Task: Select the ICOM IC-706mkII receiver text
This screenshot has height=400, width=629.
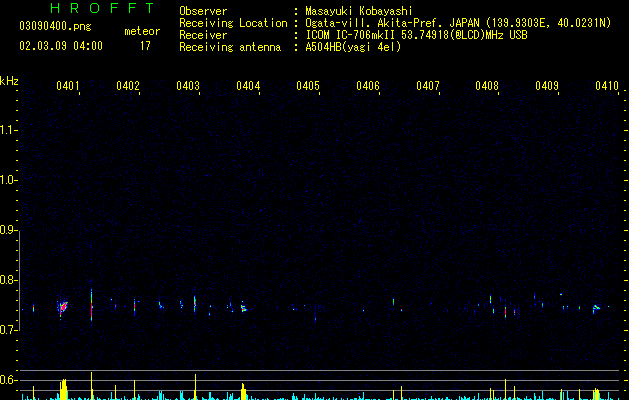Action: pos(416,35)
